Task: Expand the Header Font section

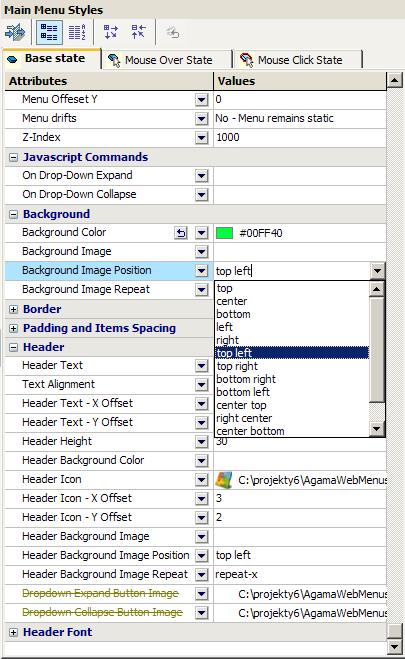Action: pos(13,632)
